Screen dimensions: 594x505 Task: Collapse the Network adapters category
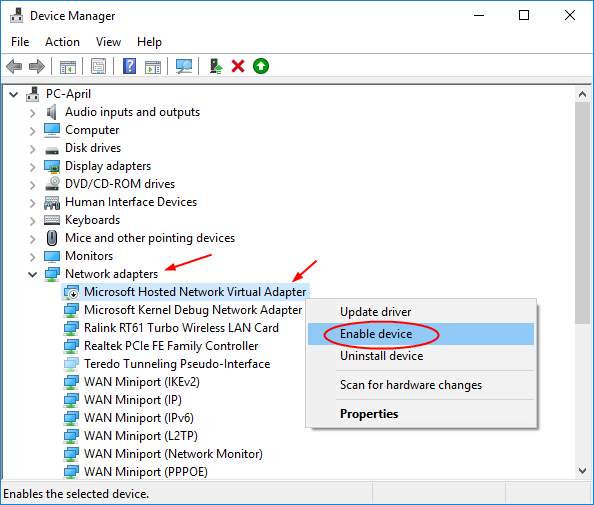[x=33, y=274]
